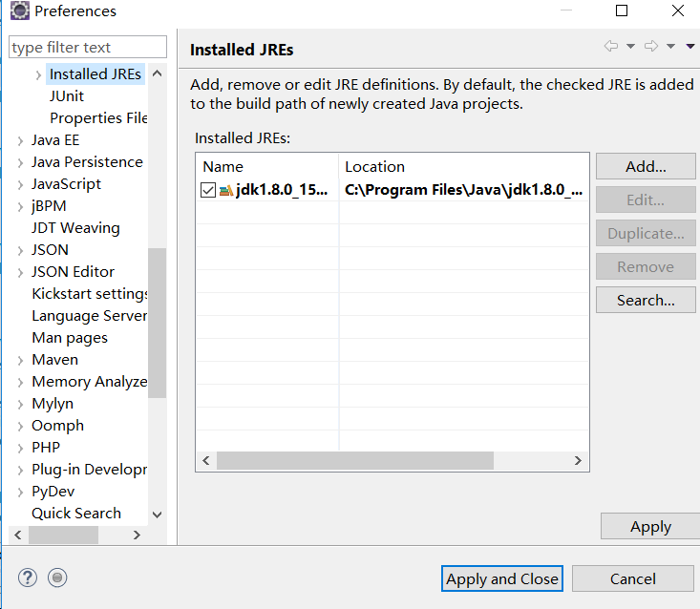Open the back history dropdown arrow
Image resolution: width=700 pixels, height=609 pixels.
(631, 46)
